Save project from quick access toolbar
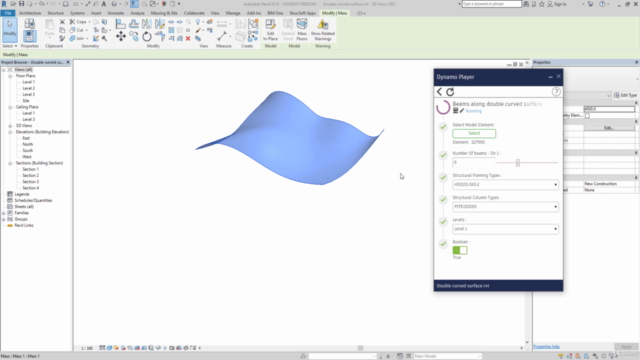 (22, 4)
